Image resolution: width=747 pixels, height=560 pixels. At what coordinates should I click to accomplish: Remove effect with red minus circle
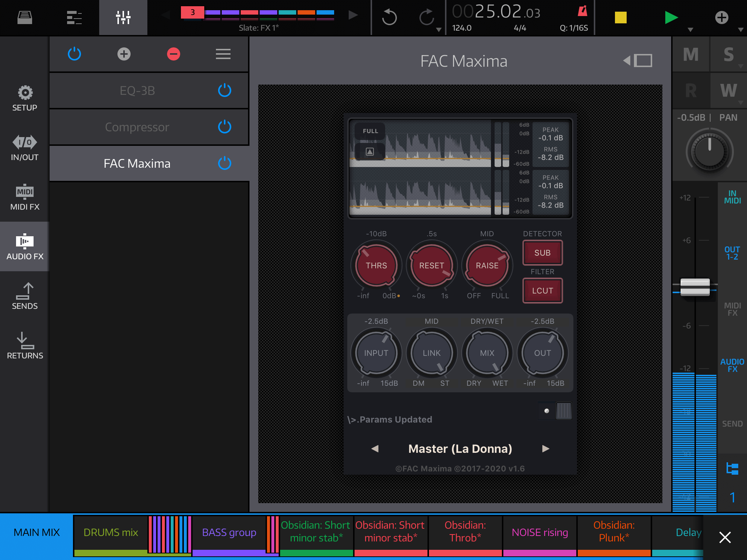pyautogui.click(x=174, y=54)
